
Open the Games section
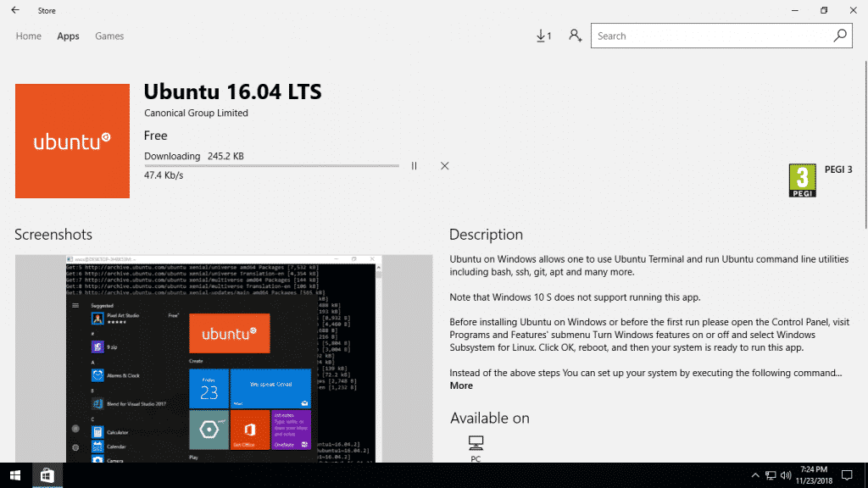[x=108, y=36]
